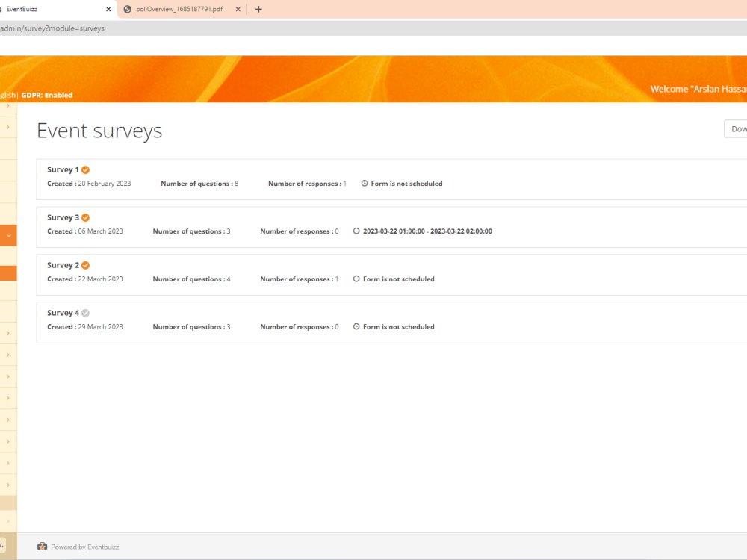
Task: Open the Survey 3 title
Action: tap(63, 217)
